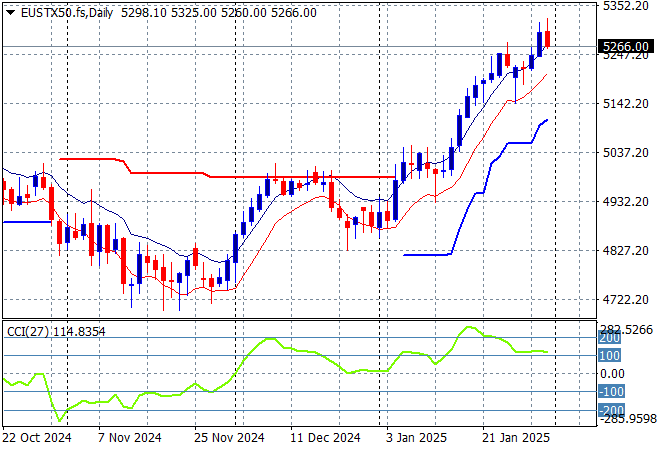
Task: Click the 282.5266 CCI scale maximum label
Action: click(628, 329)
